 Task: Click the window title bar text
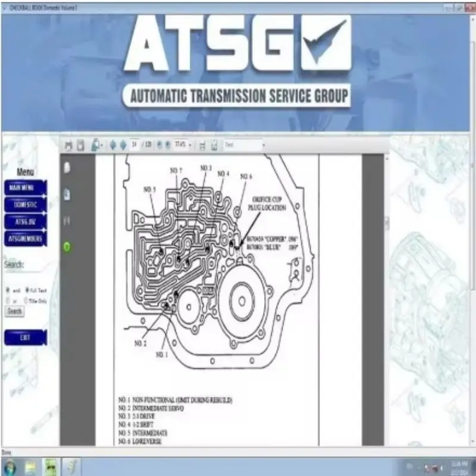(43, 8)
